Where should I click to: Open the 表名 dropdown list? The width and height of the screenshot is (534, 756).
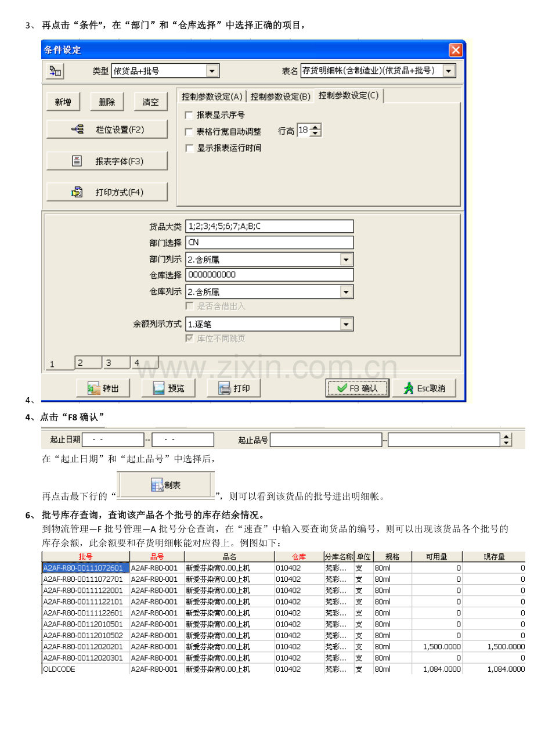(449, 71)
